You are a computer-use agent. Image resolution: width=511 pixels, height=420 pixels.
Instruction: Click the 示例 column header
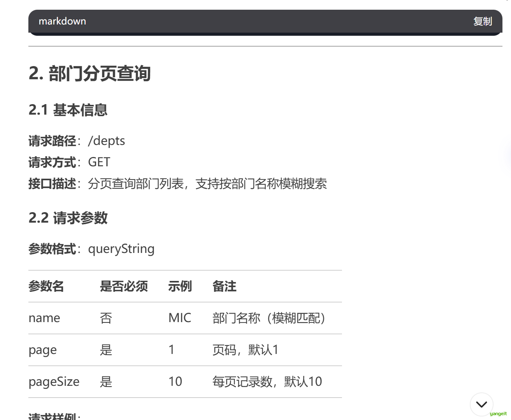coord(180,286)
